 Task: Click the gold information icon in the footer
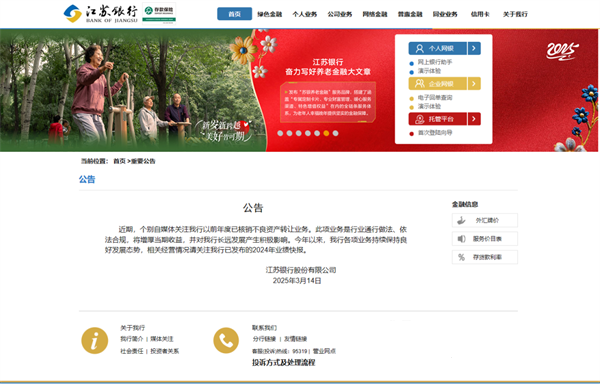click(x=95, y=340)
